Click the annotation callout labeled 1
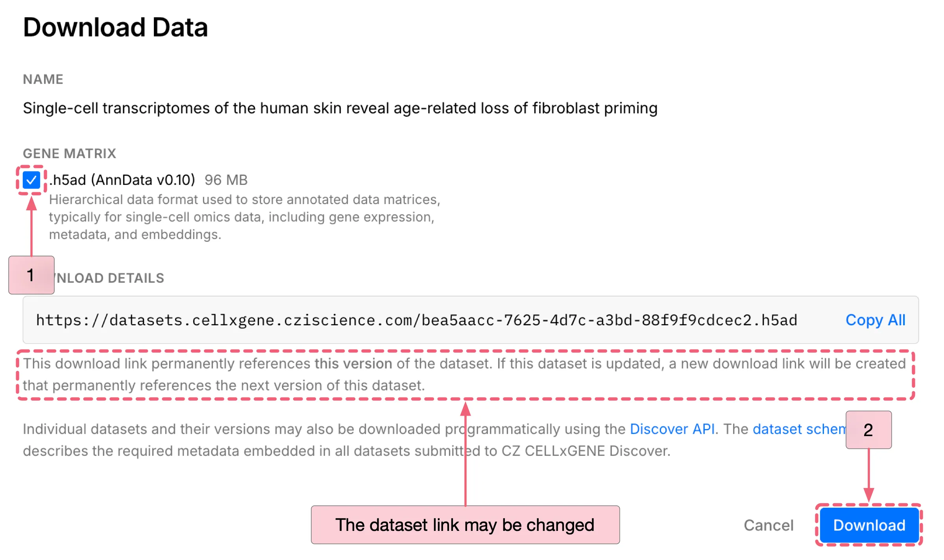944x560 pixels. point(31,275)
